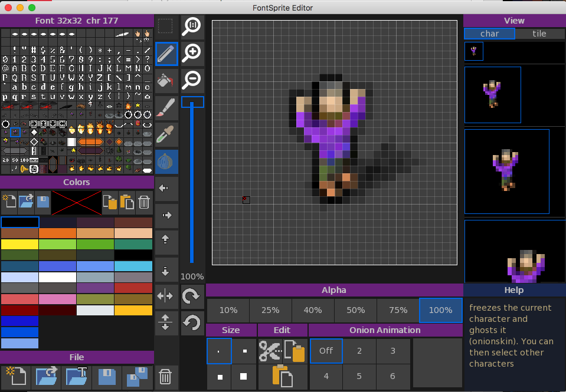Set alpha to 50%
Screen dimensions: 566x392
(355, 310)
